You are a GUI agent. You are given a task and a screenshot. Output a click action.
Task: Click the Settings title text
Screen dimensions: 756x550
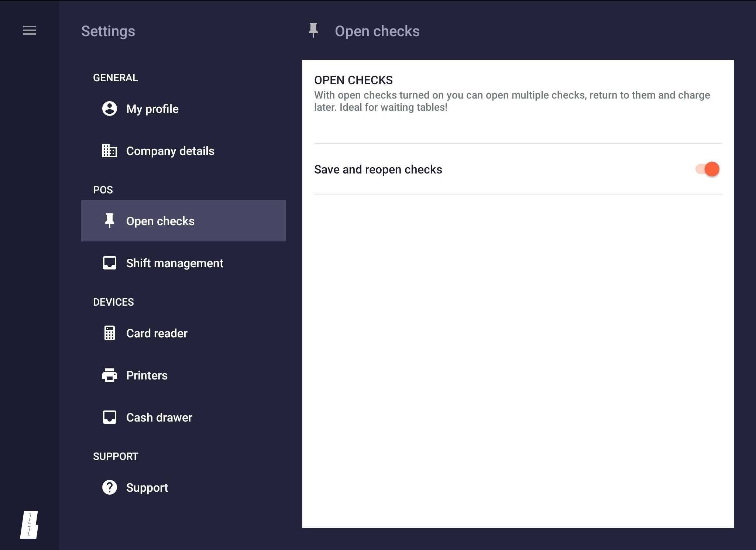click(108, 31)
